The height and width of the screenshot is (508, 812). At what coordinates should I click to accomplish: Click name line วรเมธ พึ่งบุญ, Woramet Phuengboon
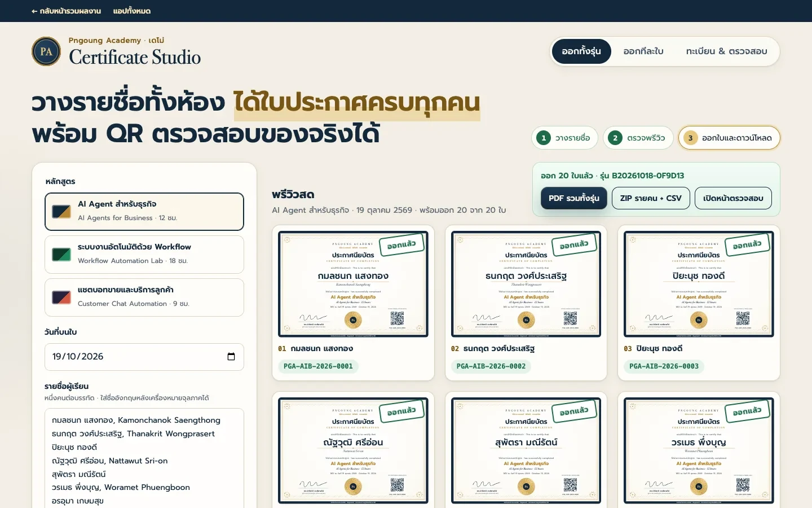[121, 487]
